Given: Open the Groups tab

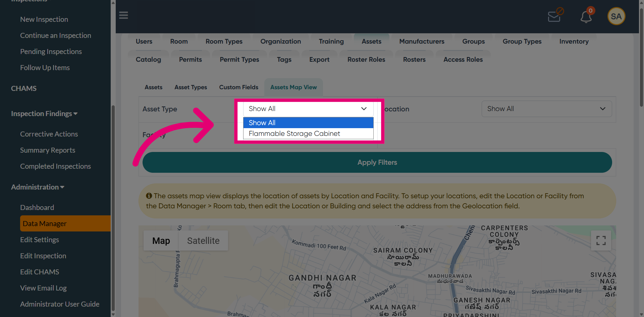Looking at the screenshot, I should [473, 41].
